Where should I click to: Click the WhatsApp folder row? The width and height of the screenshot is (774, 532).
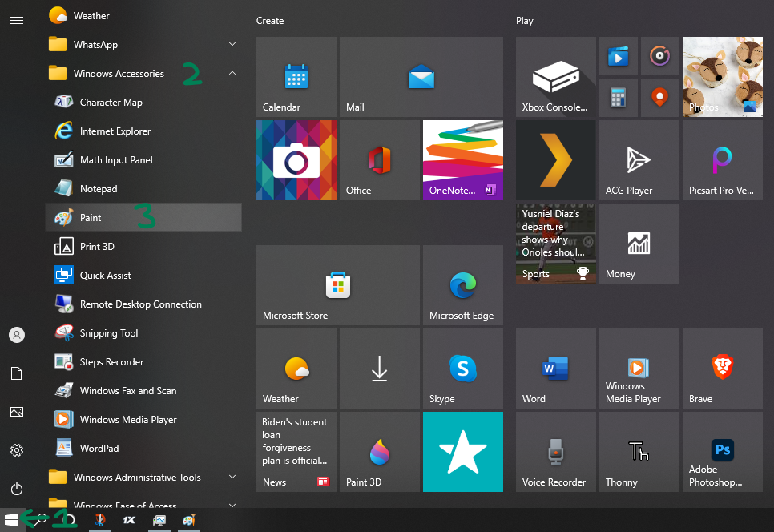143,44
